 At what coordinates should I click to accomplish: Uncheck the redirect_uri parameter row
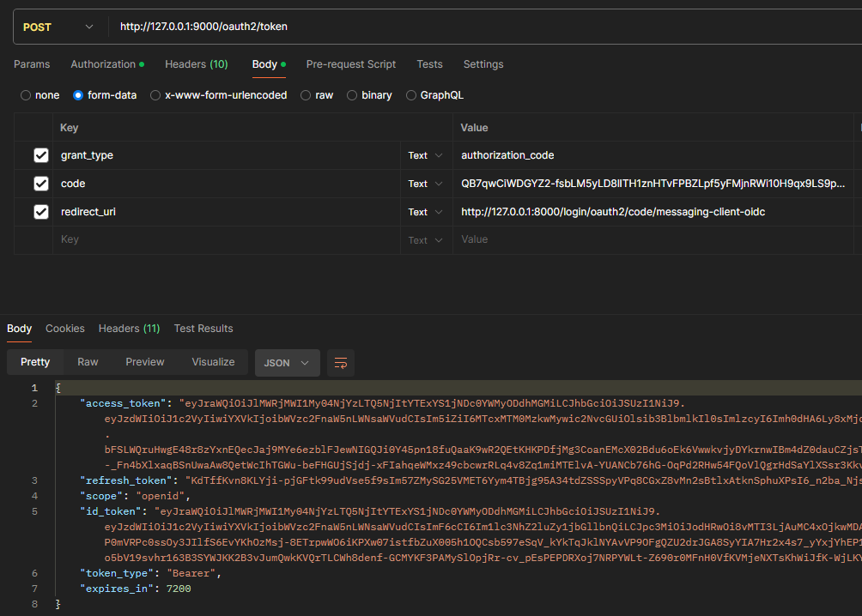[x=42, y=211]
